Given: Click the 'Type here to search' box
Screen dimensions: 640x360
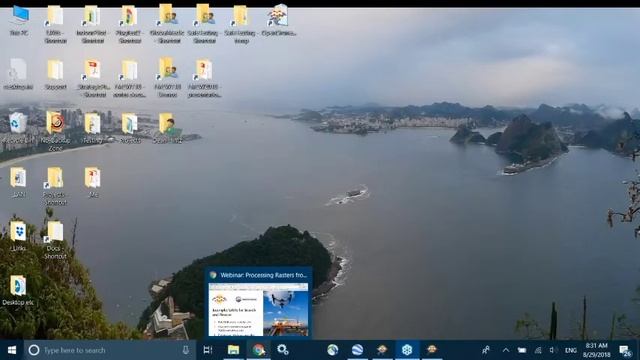Looking at the screenshot, I should pos(110,350).
